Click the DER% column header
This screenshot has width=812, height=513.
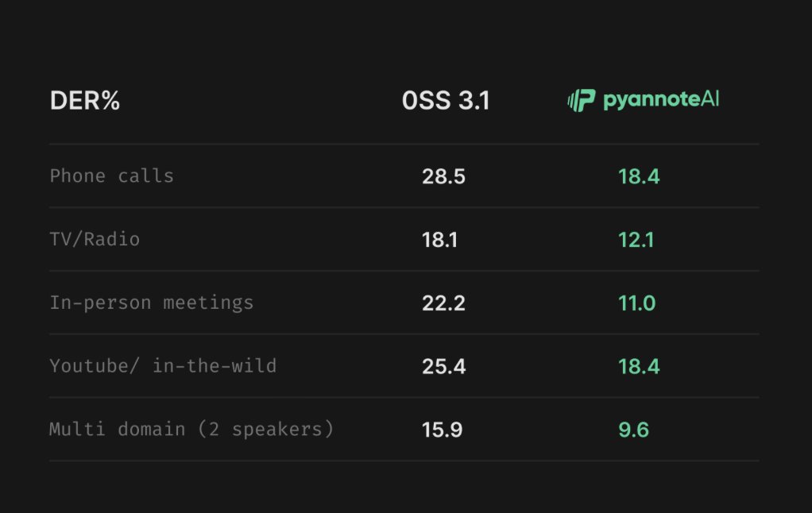[x=85, y=100]
